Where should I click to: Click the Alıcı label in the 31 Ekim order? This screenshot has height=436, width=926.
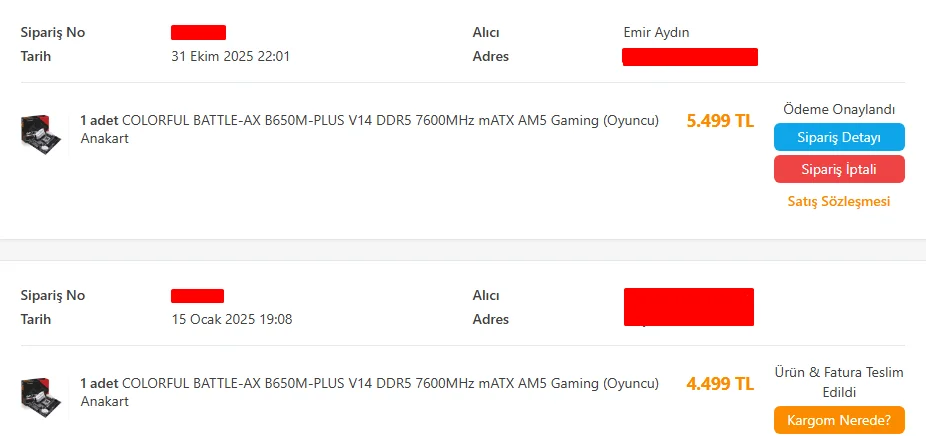486,32
